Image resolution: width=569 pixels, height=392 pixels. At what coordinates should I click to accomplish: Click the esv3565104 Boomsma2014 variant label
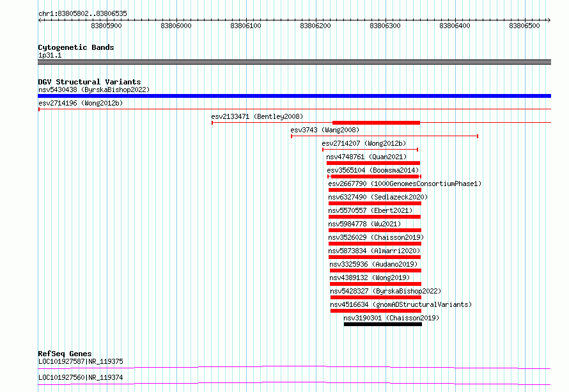[x=373, y=170]
